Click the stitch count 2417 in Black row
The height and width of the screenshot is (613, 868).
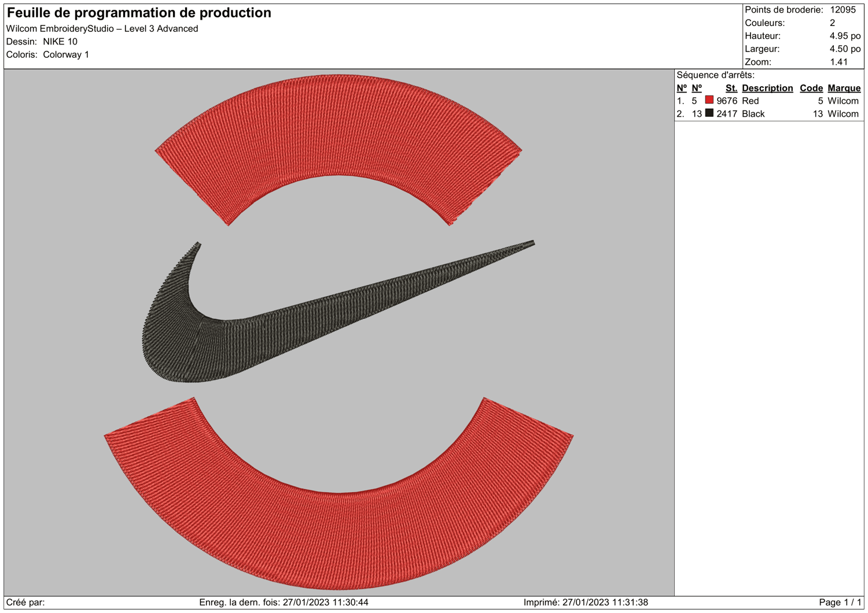coord(727,114)
